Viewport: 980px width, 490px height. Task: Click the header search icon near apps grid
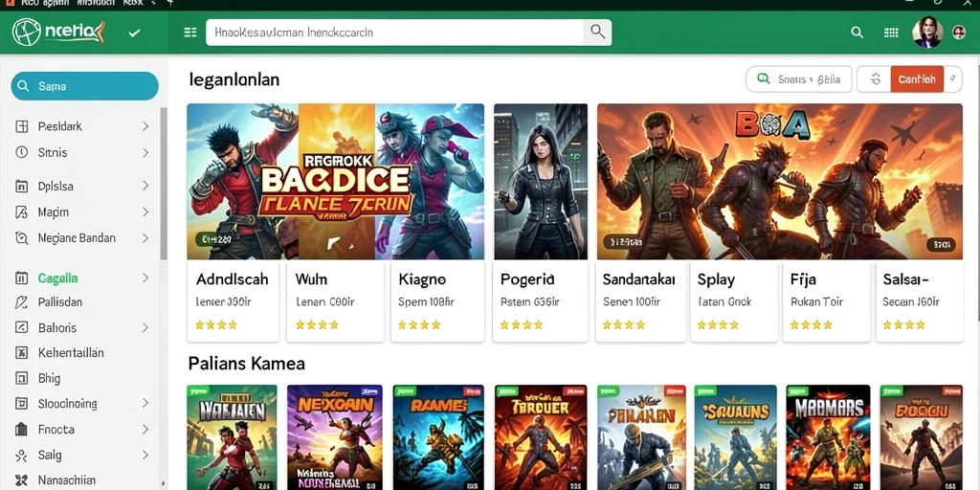click(x=857, y=33)
